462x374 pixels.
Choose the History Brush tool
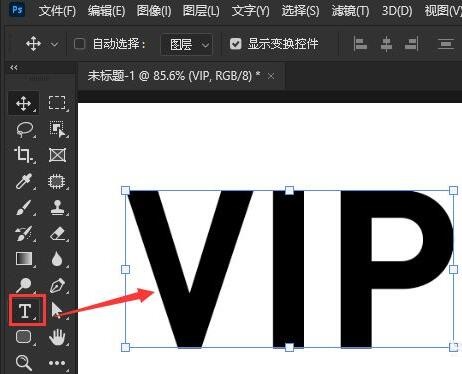click(24, 233)
